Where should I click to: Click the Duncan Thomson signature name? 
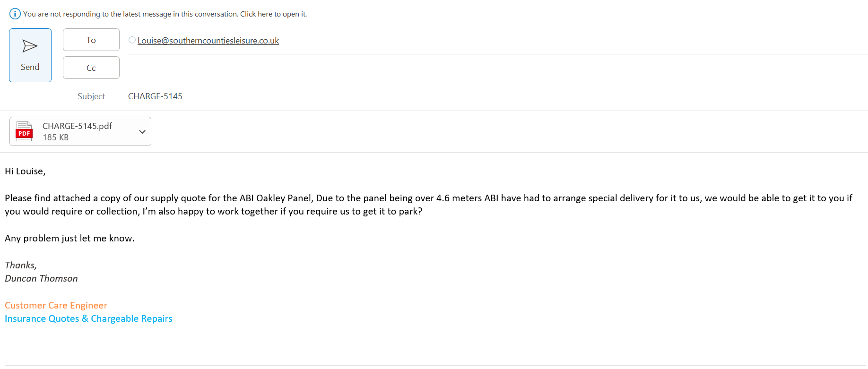(41, 279)
